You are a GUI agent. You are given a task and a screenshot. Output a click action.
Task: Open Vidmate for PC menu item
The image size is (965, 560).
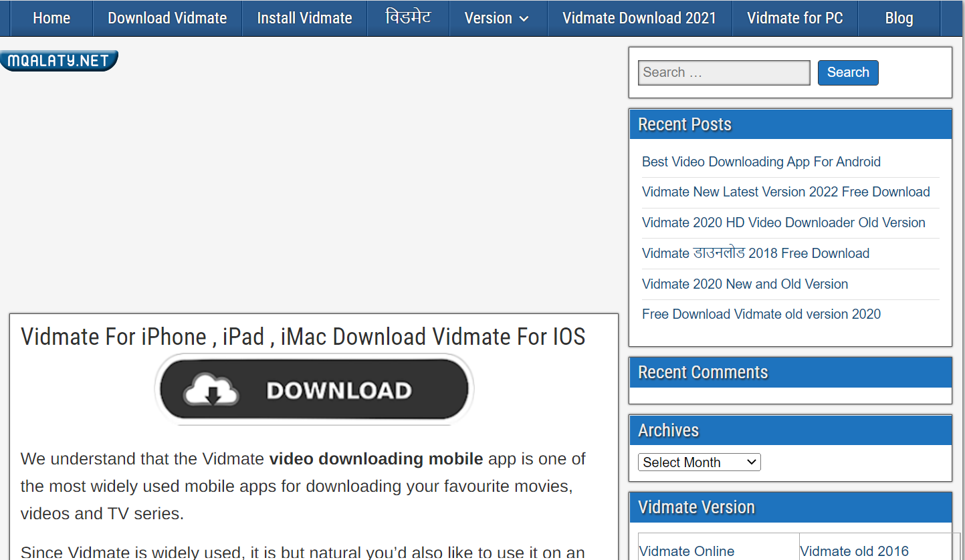click(x=794, y=18)
